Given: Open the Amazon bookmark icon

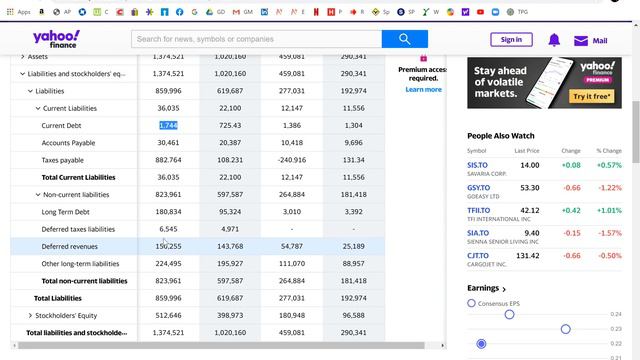Looking at the screenshot, I should coord(41,12).
